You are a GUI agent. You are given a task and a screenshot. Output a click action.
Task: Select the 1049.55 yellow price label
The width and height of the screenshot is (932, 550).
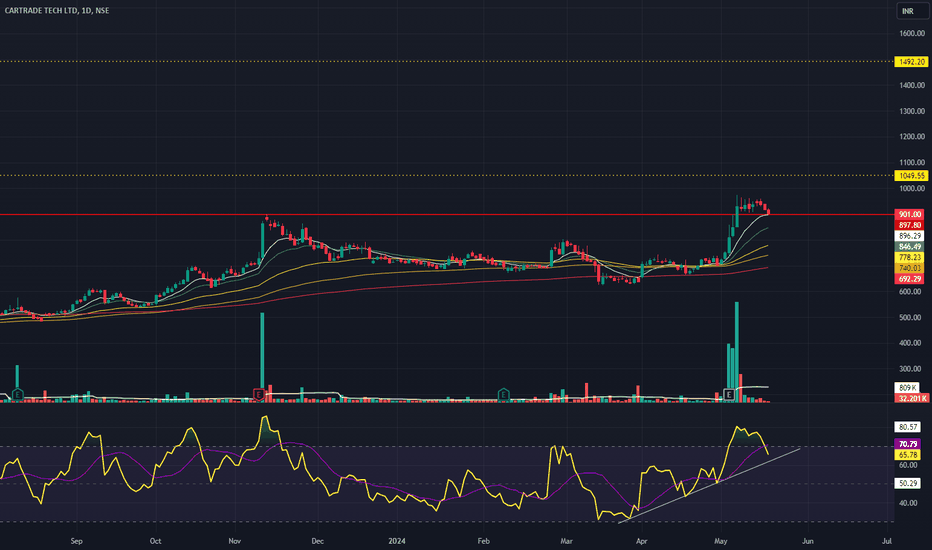click(x=911, y=175)
